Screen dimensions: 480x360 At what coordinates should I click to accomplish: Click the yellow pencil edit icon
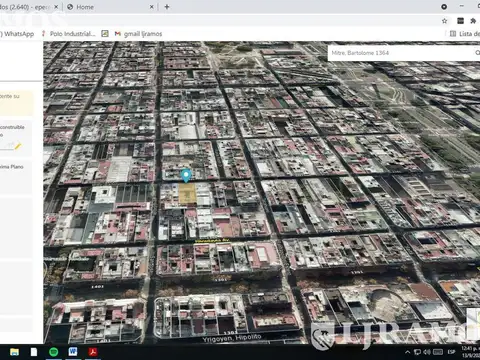18,146
